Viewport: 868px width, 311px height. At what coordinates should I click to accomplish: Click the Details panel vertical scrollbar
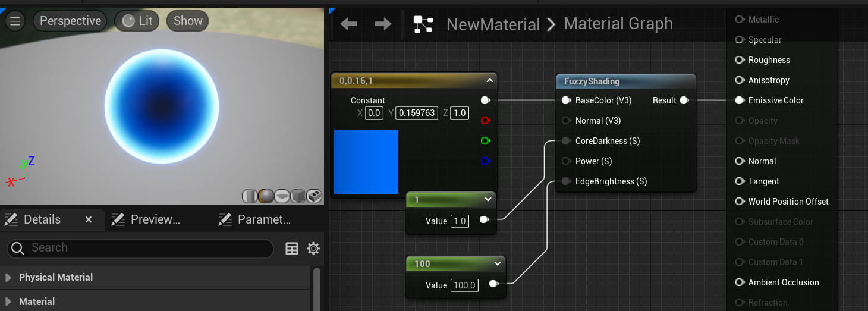(317, 289)
